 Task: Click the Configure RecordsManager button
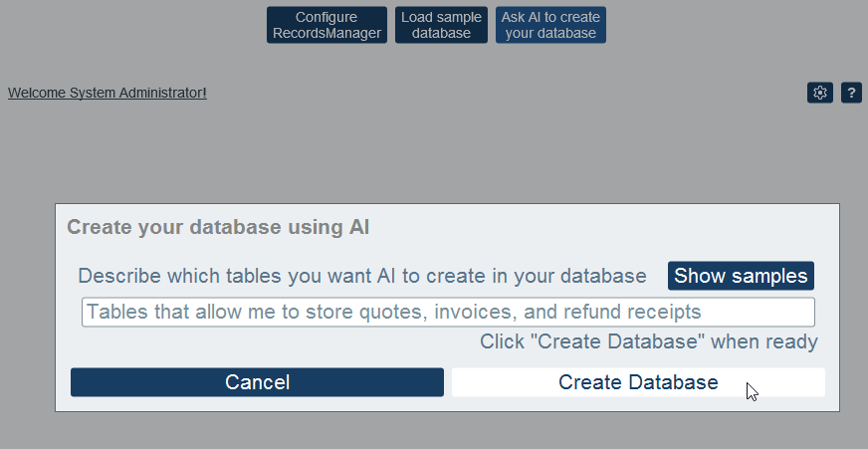326,25
